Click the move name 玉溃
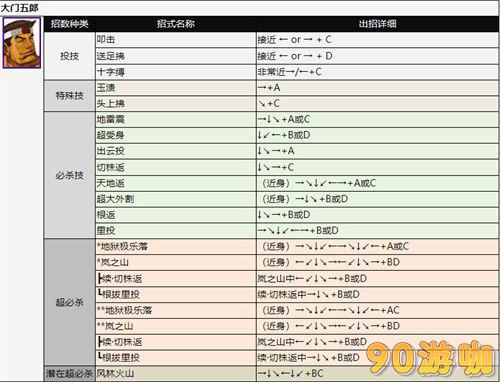The width and height of the screenshot is (500, 382). pyautogui.click(x=106, y=88)
